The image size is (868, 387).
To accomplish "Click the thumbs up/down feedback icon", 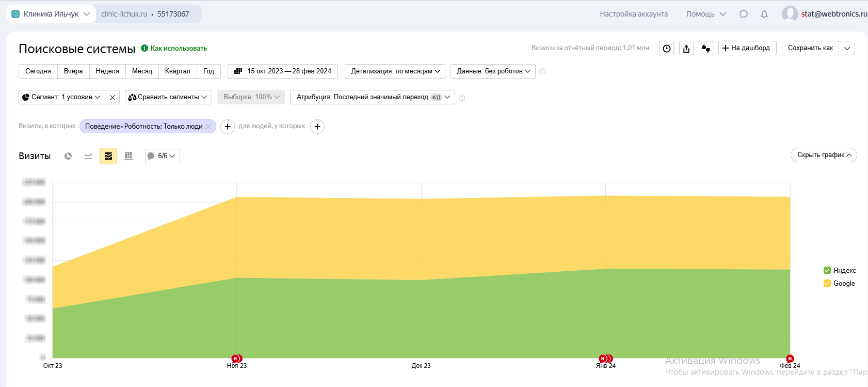I will (x=706, y=48).
